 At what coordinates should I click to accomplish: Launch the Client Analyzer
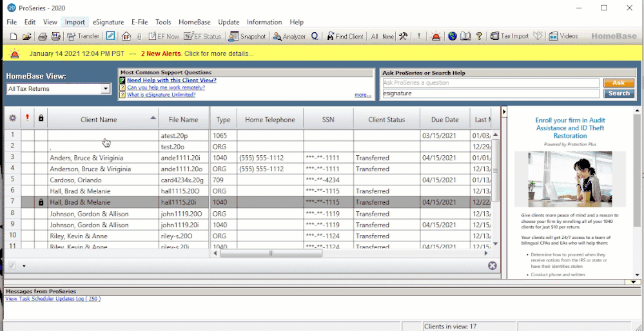click(x=289, y=37)
